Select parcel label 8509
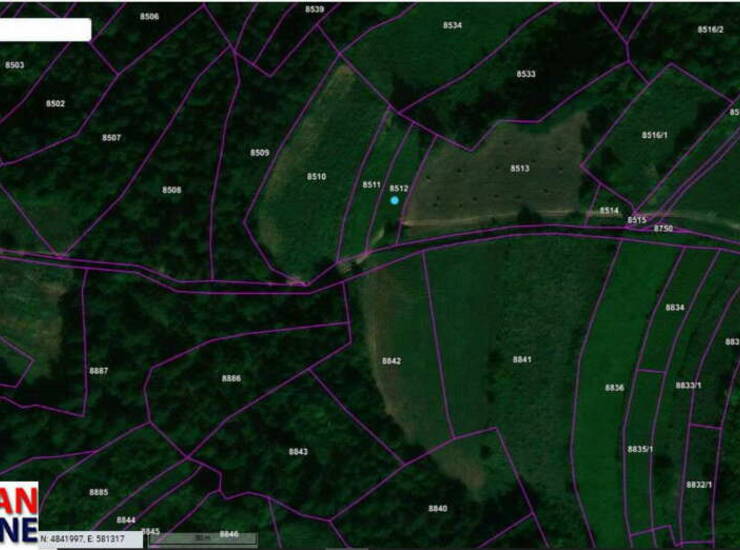Screen dimensions: 740x550 click(x=260, y=152)
